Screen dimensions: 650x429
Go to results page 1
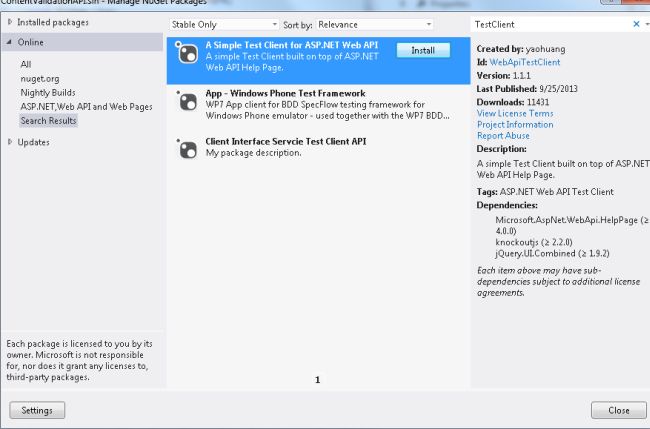318,380
